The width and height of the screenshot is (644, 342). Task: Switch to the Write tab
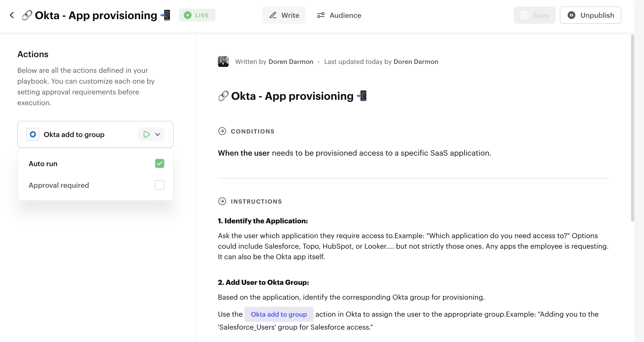coord(284,15)
